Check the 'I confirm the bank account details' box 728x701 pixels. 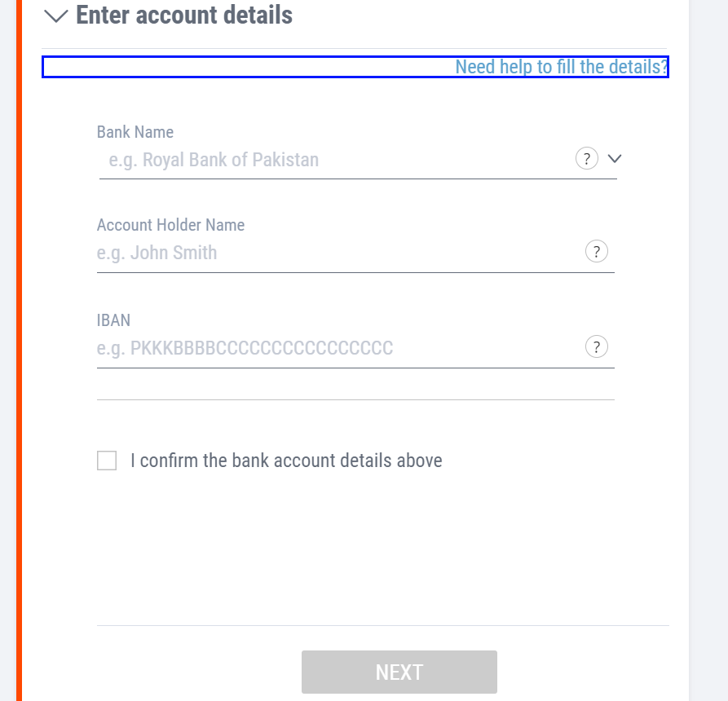106,461
